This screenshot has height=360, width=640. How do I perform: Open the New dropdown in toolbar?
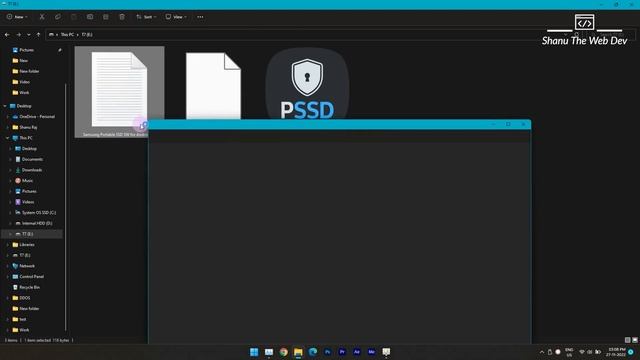(x=17, y=17)
